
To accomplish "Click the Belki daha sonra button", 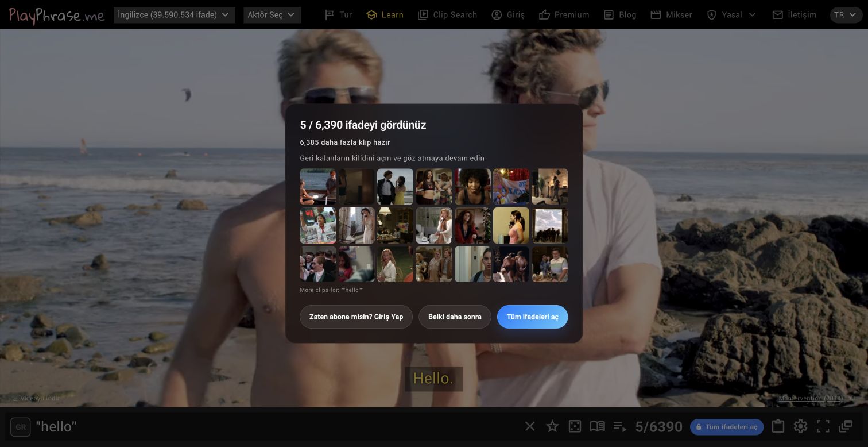I will click(455, 317).
